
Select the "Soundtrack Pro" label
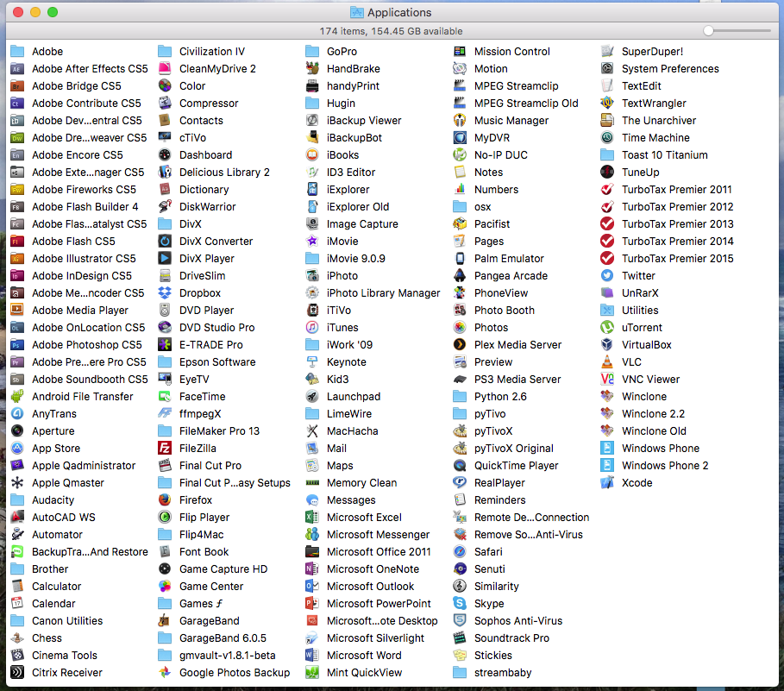coord(511,638)
